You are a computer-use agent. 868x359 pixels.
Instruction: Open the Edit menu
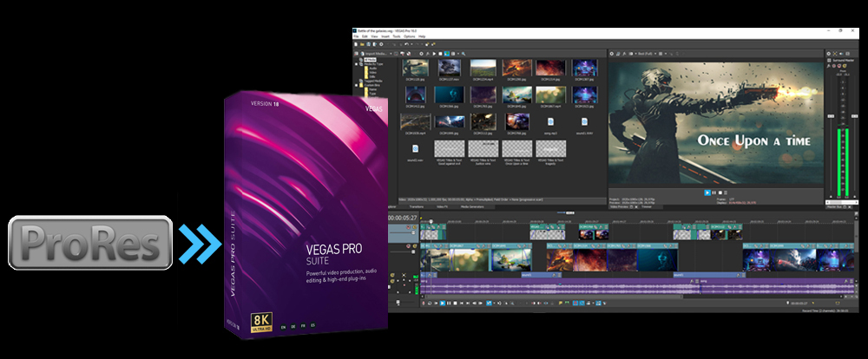point(365,36)
